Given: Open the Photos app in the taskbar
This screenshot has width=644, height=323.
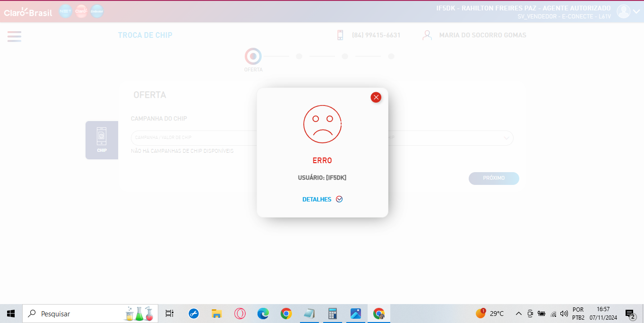Looking at the screenshot, I should pyautogui.click(x=356, y=314).
